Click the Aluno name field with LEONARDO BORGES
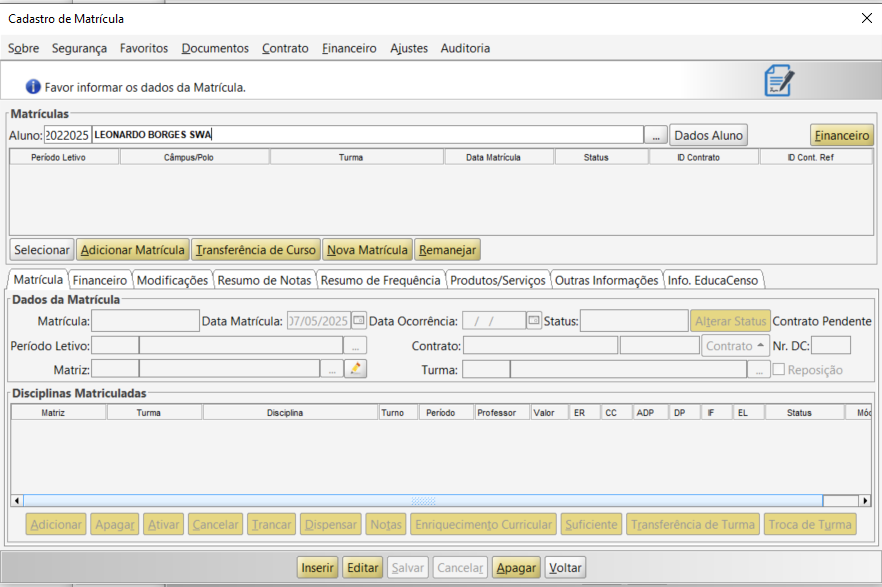 [367, 135]
